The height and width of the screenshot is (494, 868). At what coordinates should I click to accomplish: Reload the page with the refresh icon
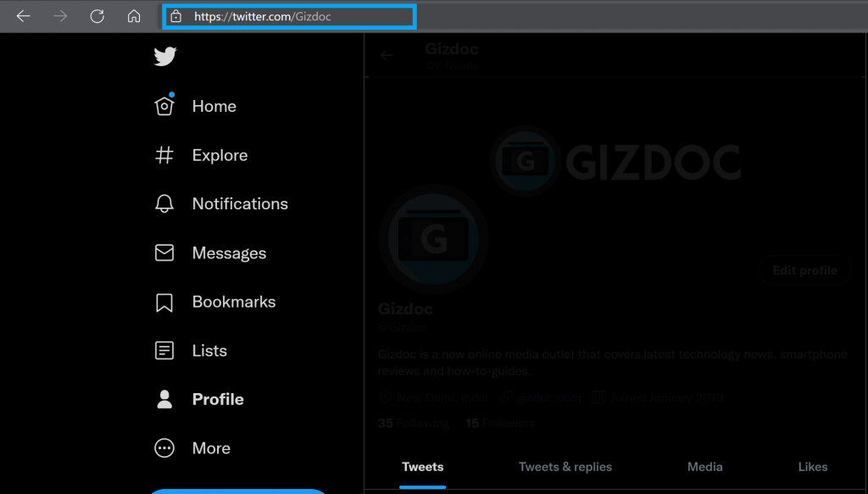97,17
